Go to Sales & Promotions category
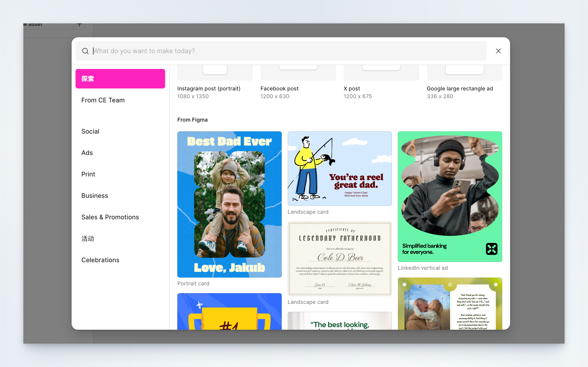Screen dimensions: 588x367 [x=110, y=217]
